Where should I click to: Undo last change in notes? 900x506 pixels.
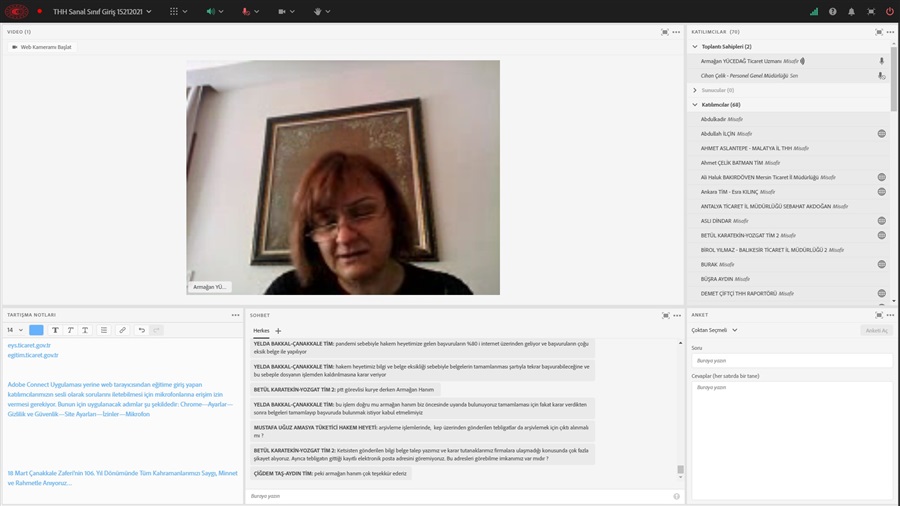[x=141, y=330]
